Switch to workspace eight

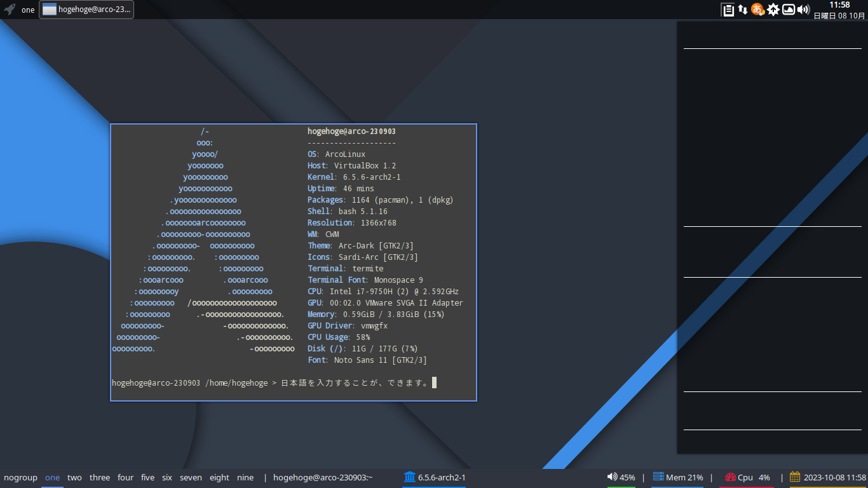tap(219, 477)
